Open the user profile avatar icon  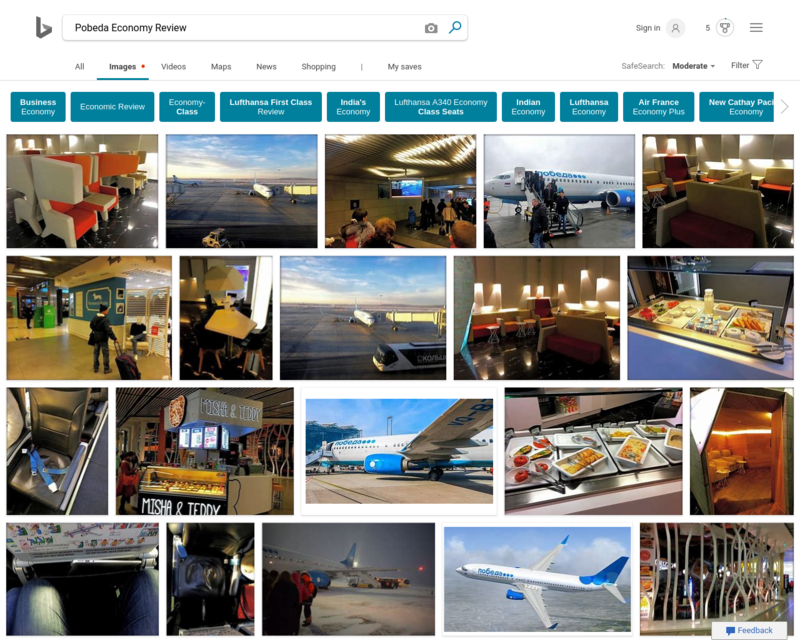coord(675,28)
